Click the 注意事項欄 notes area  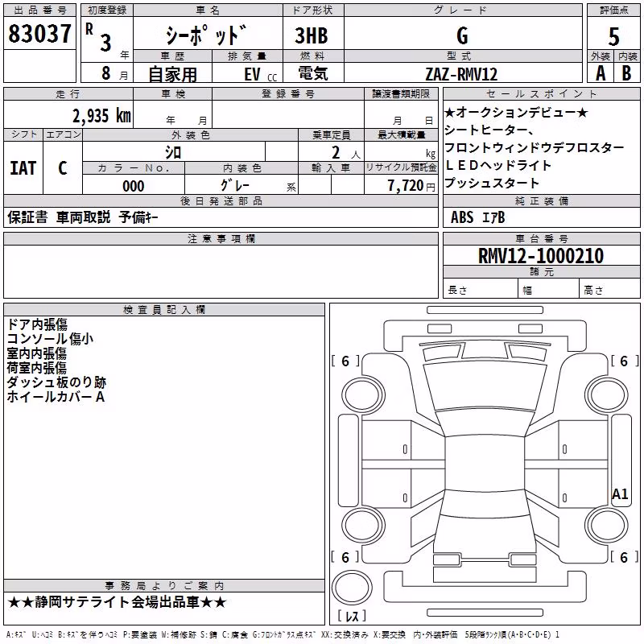[221, 271]
